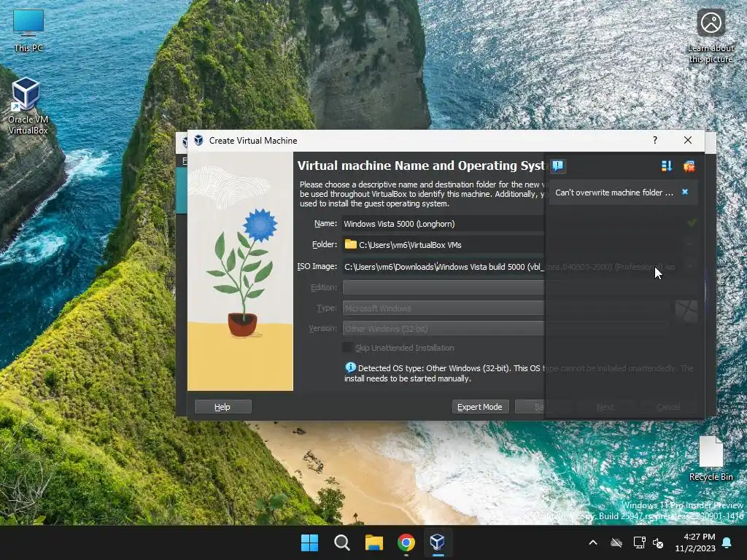Click the VirtualBox cube icon in dialog title bar

click(x=198, y=141)
